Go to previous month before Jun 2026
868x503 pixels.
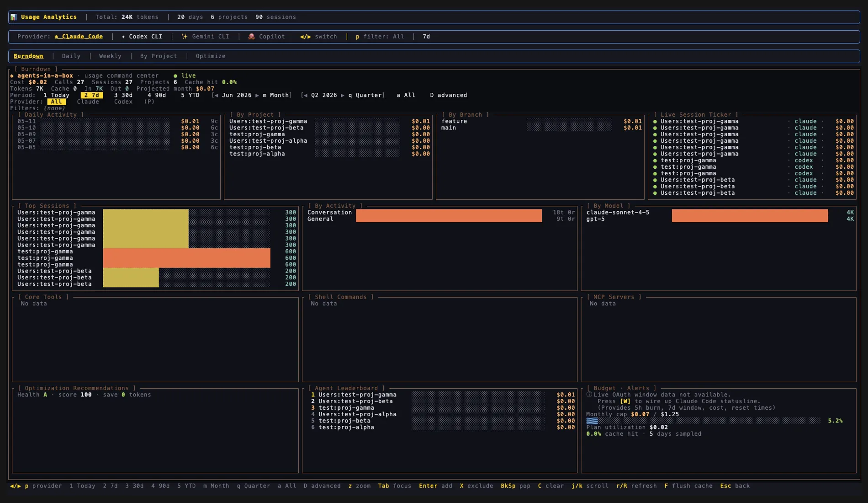point(216,96)
